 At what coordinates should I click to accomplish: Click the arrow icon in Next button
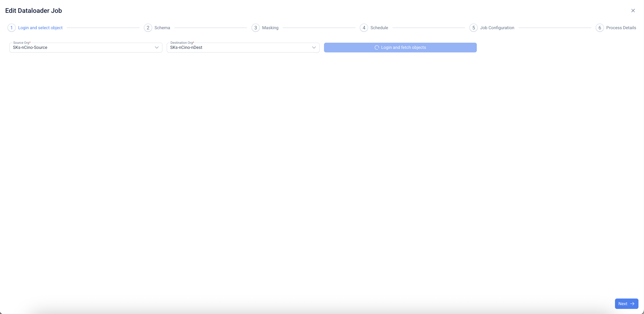tap(632, 304)
